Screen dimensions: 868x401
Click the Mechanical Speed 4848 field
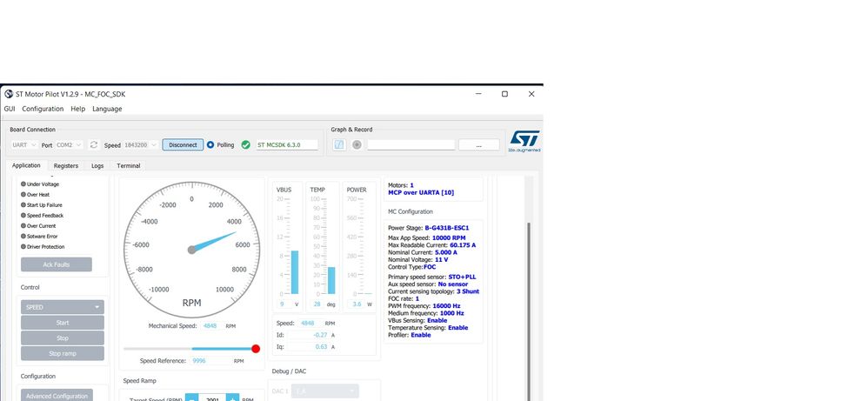click(210, 326)
